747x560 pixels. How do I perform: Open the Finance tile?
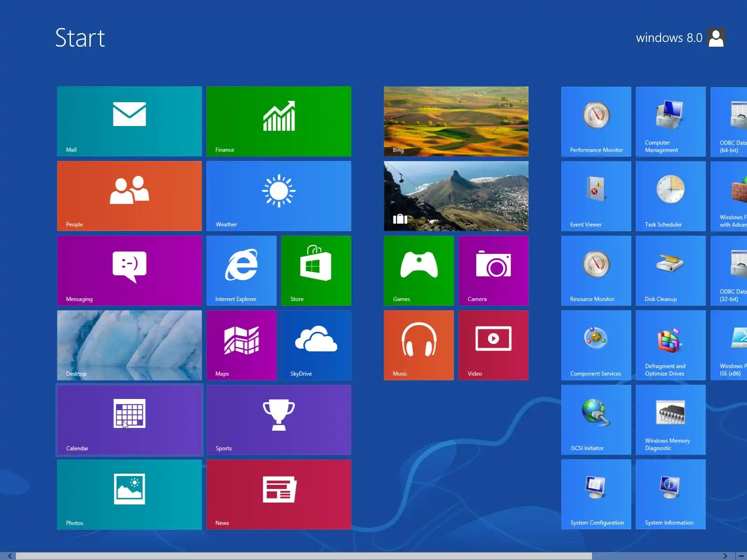pos(279,121)
